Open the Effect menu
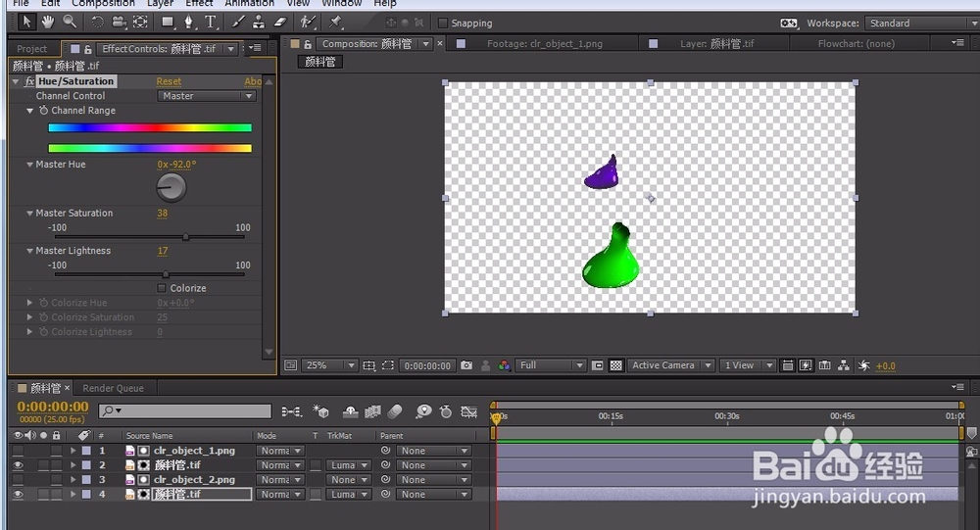Screen dimensions: 980x530 [199, 3]
